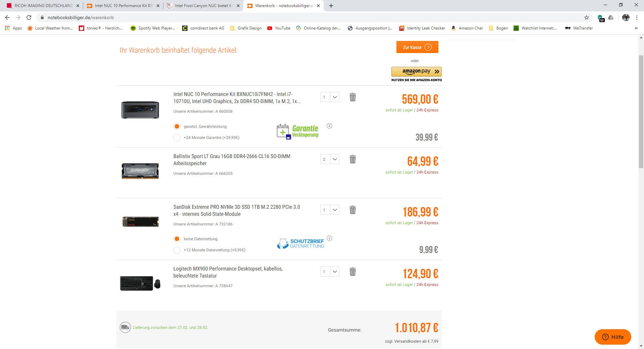
Task: Open Logitech MX900 Performance Desktopset link
Action: pyautogui.click(x=228, y=272)
